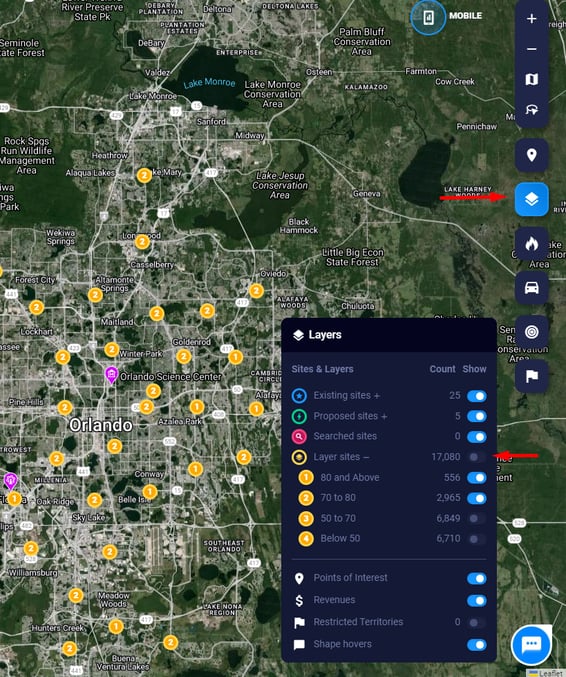Open the highlighted Layers stack icon
This screenshot has width=566, height=677.
(x=531, y=199)
